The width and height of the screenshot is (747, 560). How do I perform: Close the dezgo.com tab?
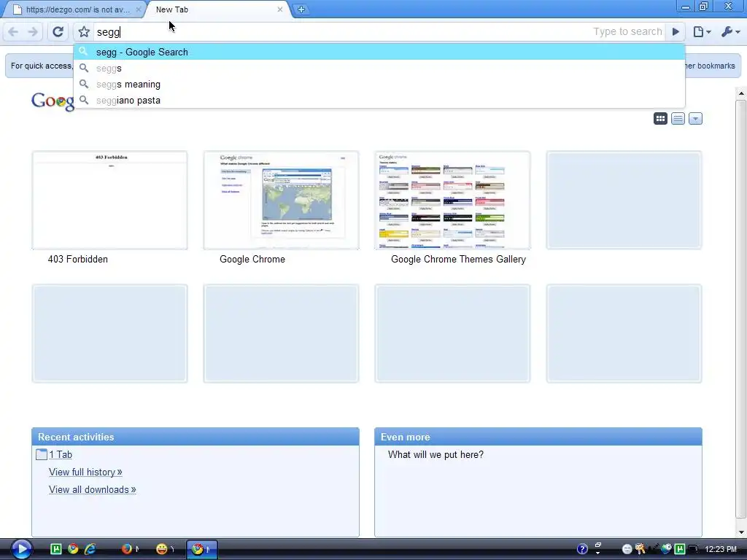pos(138,9)
